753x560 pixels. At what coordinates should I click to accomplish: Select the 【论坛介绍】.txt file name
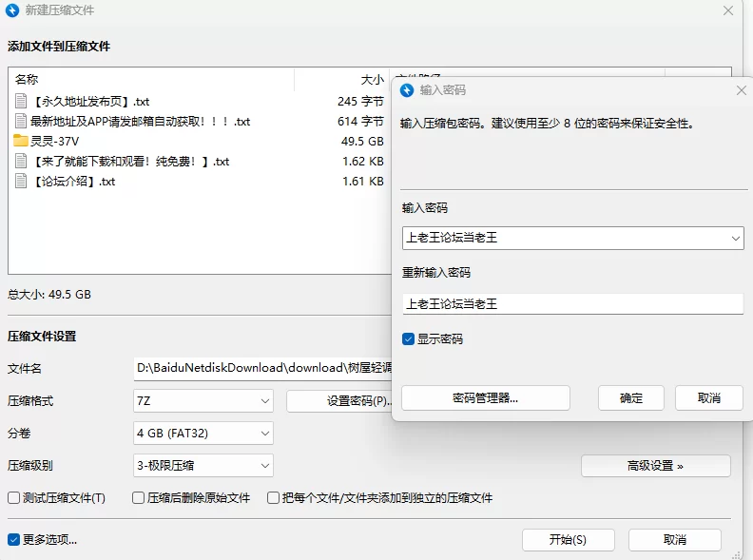pos(72,182)
